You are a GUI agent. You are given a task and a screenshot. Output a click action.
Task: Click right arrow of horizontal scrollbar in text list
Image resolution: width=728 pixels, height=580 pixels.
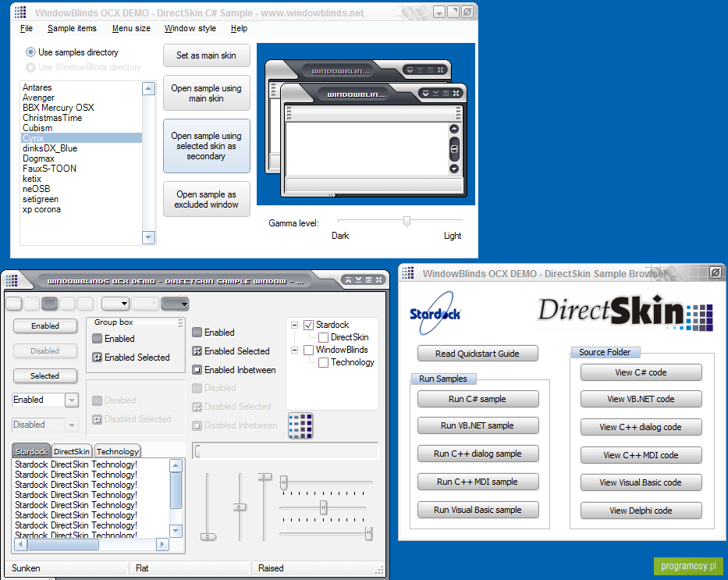[162, 544]
